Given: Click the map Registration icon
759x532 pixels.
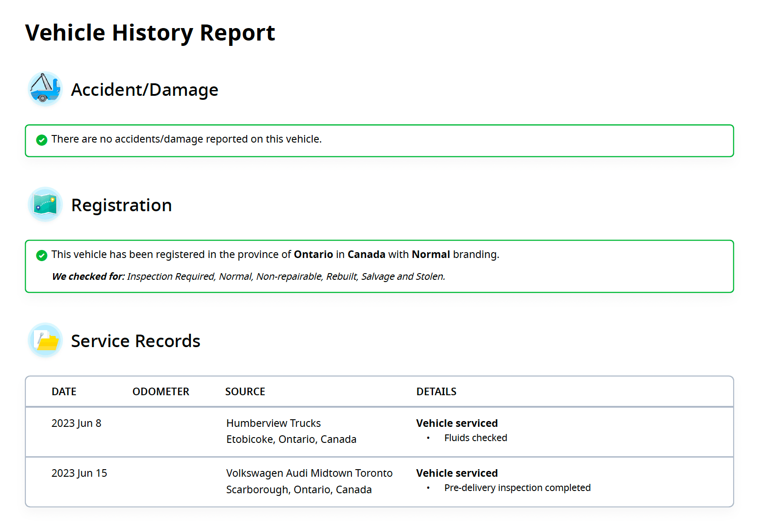Looking at the screenshot, I should 45,205.
